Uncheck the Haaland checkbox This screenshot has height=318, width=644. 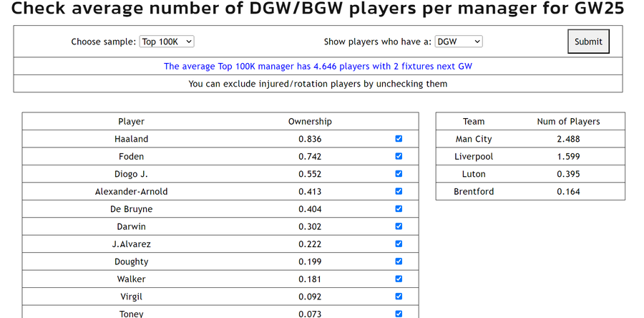click(399, 139)
